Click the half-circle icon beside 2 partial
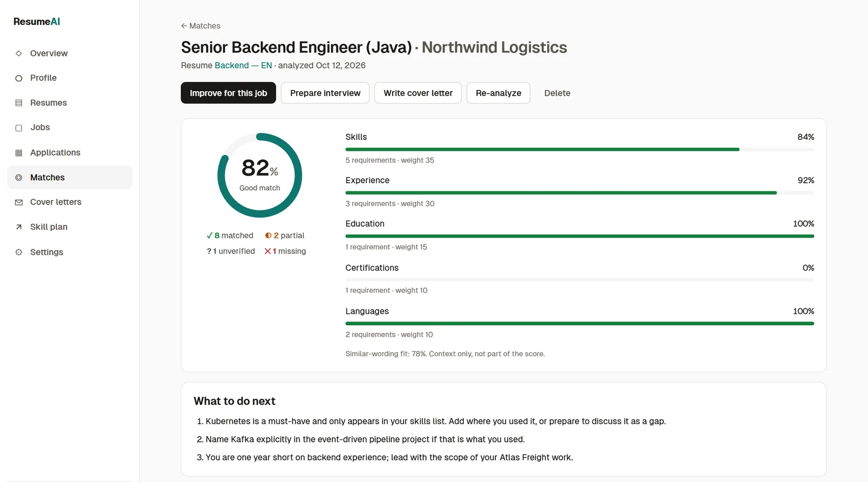The width and height of the screenshot is (868, 482). point(268,235)
